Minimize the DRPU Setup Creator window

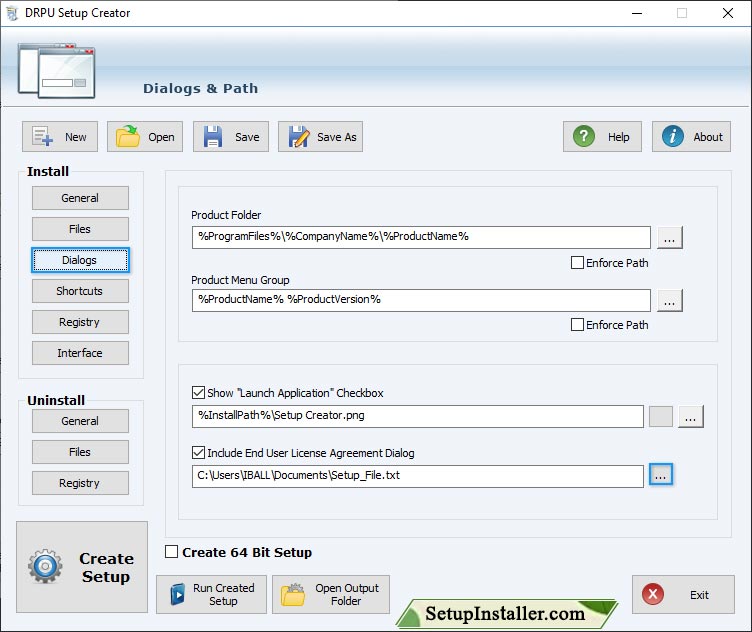coord(637,13)
